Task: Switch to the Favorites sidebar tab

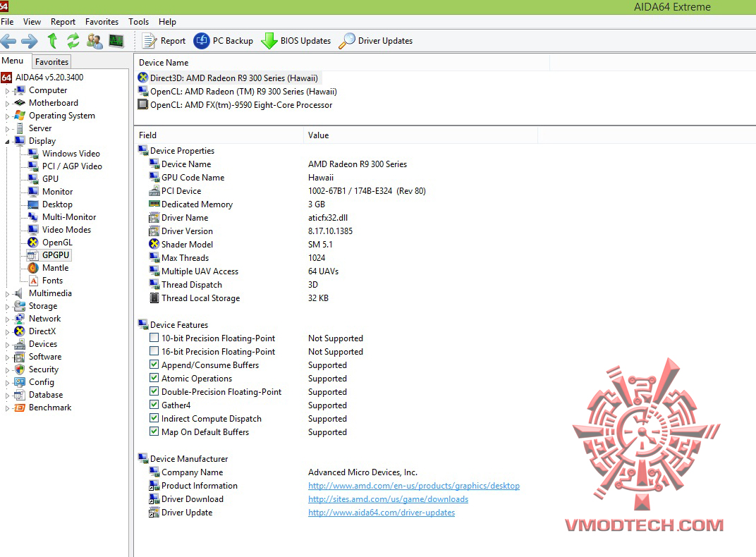Action: coord(51,61)
